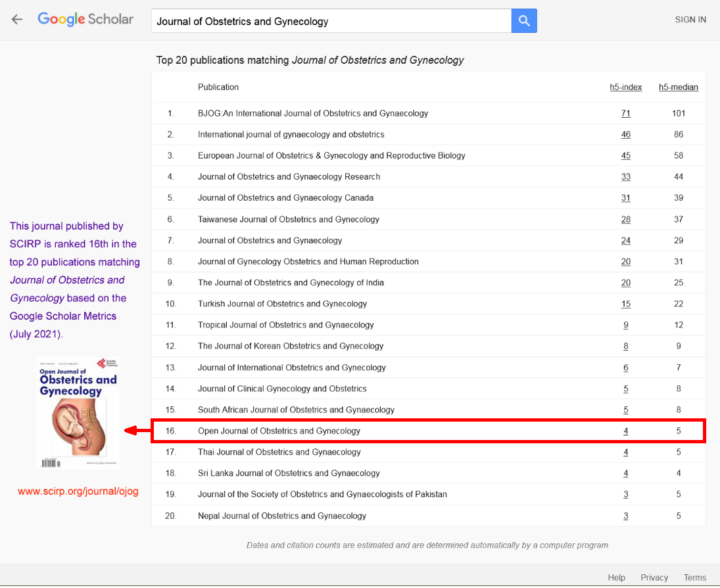Click h5-index 28 for Taiwanese Journal
Viewport: 720px width, 588px height.
coord(625,219)
